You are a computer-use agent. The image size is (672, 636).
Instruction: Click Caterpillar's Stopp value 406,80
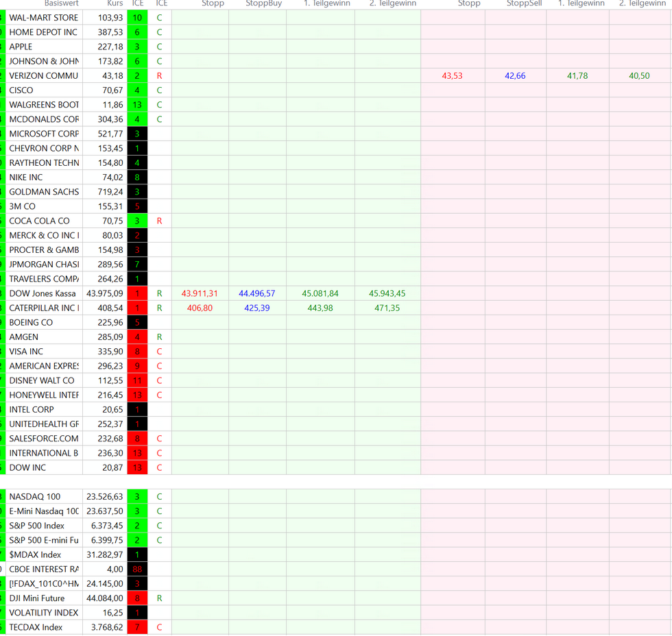200,308
